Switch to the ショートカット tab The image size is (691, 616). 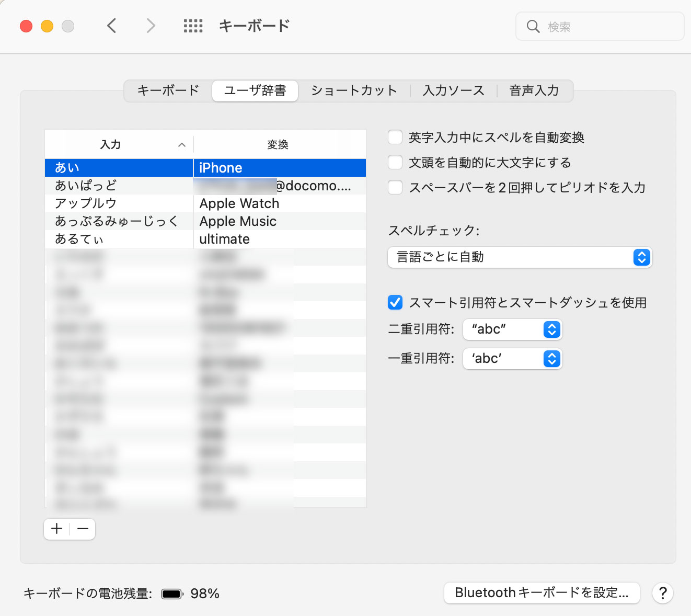(x=354, y=90)
